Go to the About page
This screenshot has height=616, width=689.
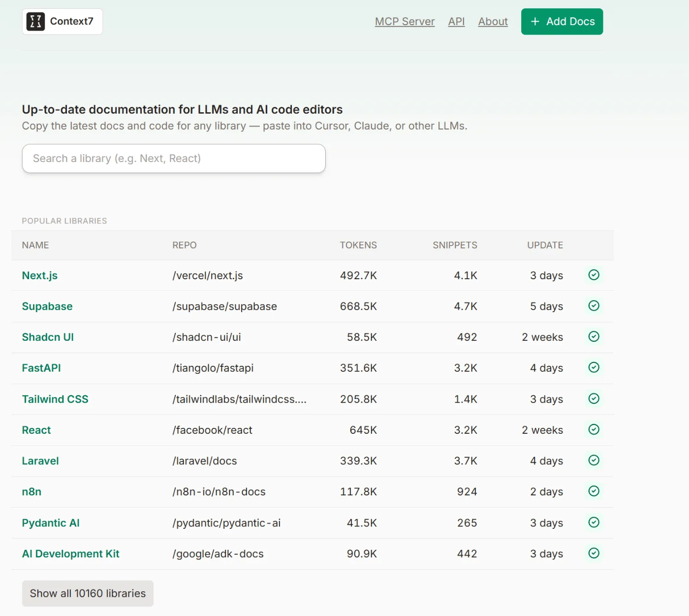click(493, 22)
